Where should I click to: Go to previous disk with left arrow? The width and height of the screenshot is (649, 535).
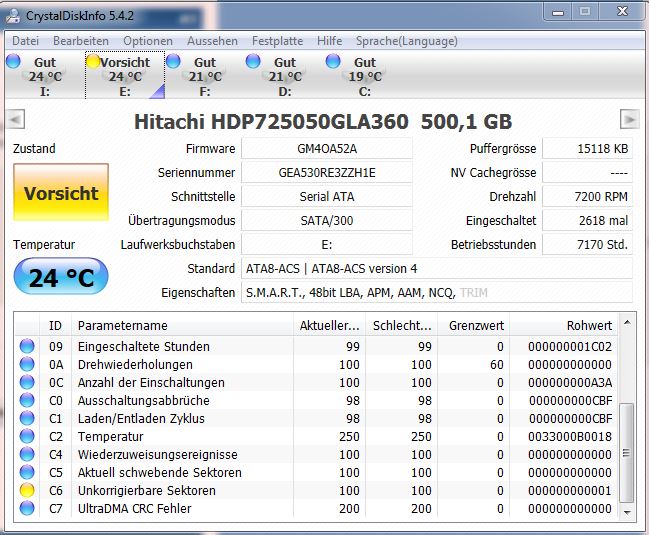coord(16,120)
